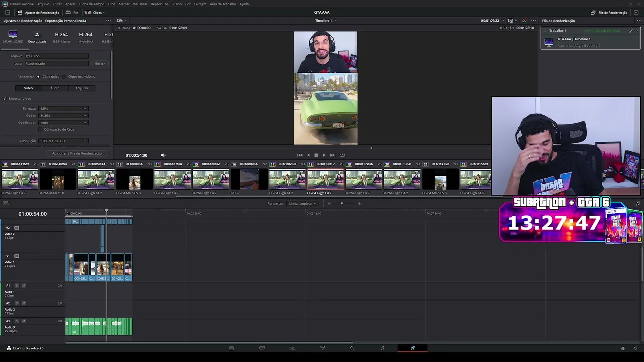The width and height of the screenshot is (644, 362).
Task: Switch to the Áudio settings tab
Action: [55, 88]
